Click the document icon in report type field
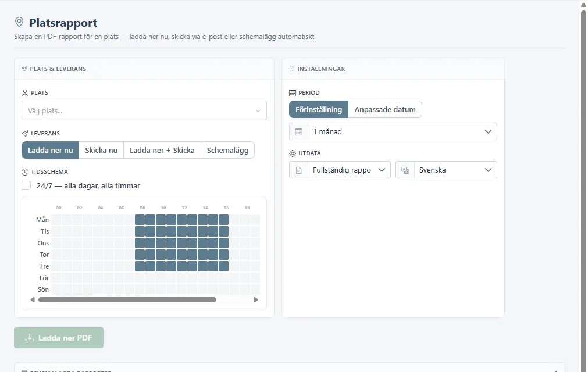The width and height of the screenshot is (588, 372). (298, 170)
